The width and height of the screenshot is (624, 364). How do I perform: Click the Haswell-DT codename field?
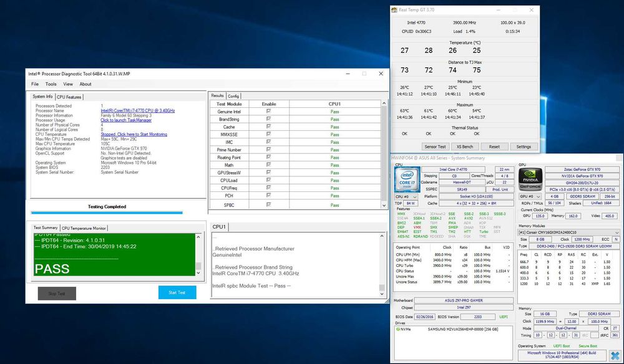461,183
